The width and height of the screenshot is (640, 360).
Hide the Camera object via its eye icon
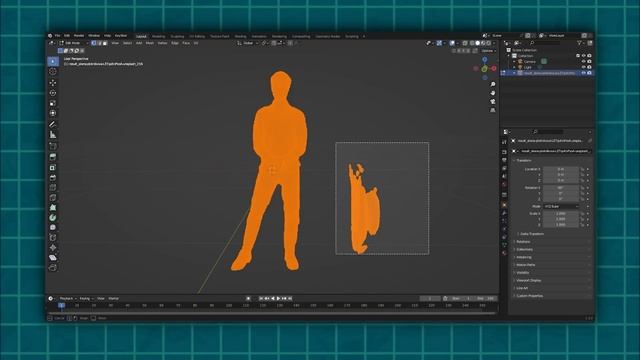click(x=584, y=62)
